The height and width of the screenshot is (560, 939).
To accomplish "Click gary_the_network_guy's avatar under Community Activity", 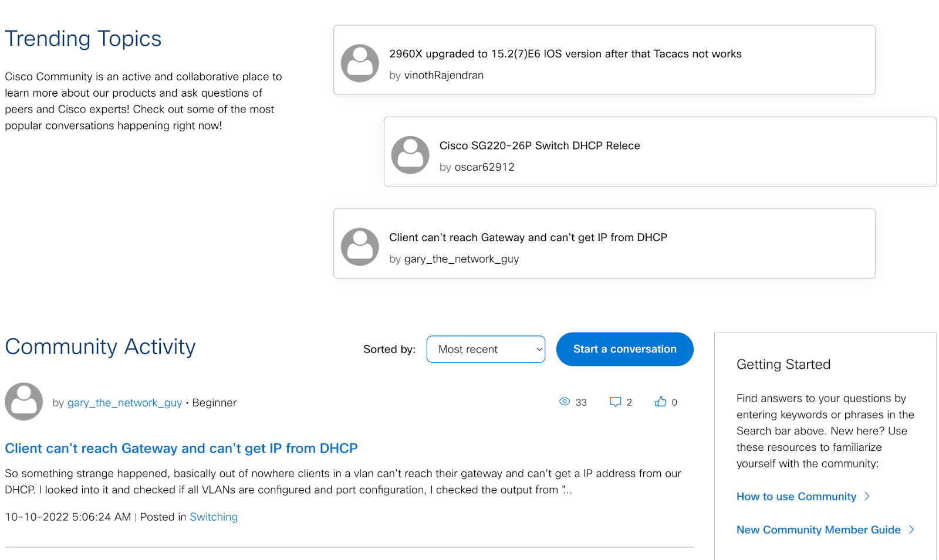I will click(x=23, y=401).
